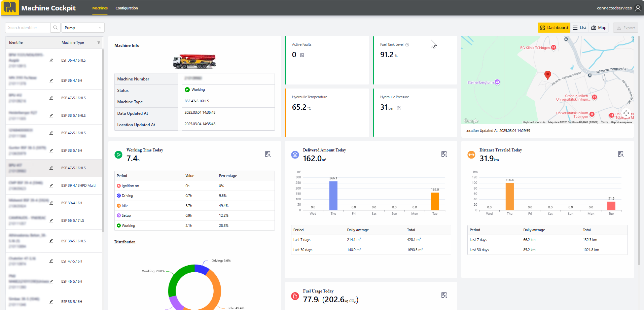Switch to Dashboard view
The height and width of the screenshot is (310, 644).
coord(554,28)
